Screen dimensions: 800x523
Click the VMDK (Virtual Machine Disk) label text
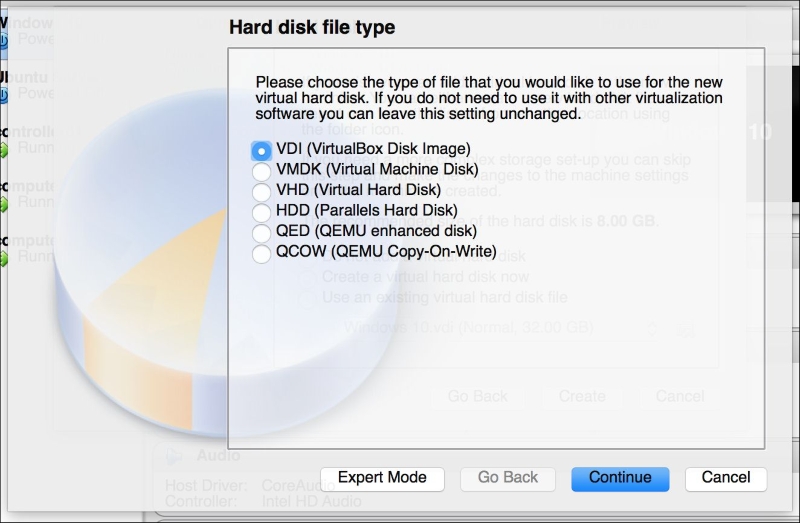click(377, 169)
